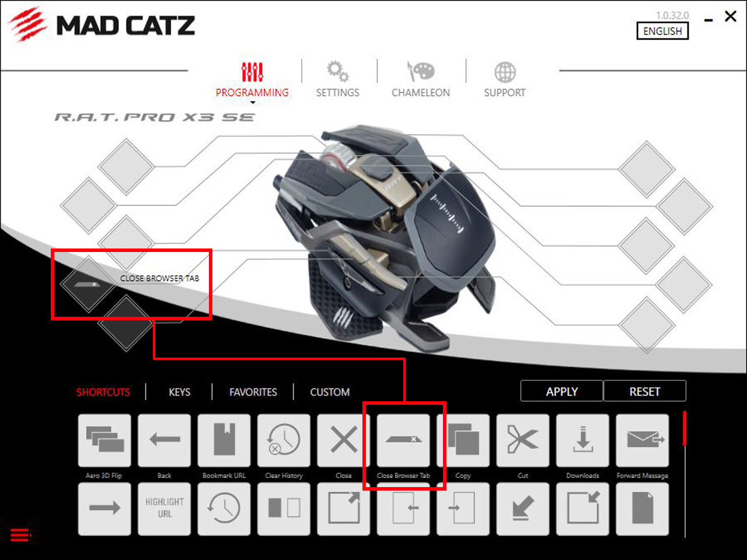This screenshot has width=747, height=560.
Task: Select the Aero 3D Flip shortcut icon
Action: click(x=104, y=440)
